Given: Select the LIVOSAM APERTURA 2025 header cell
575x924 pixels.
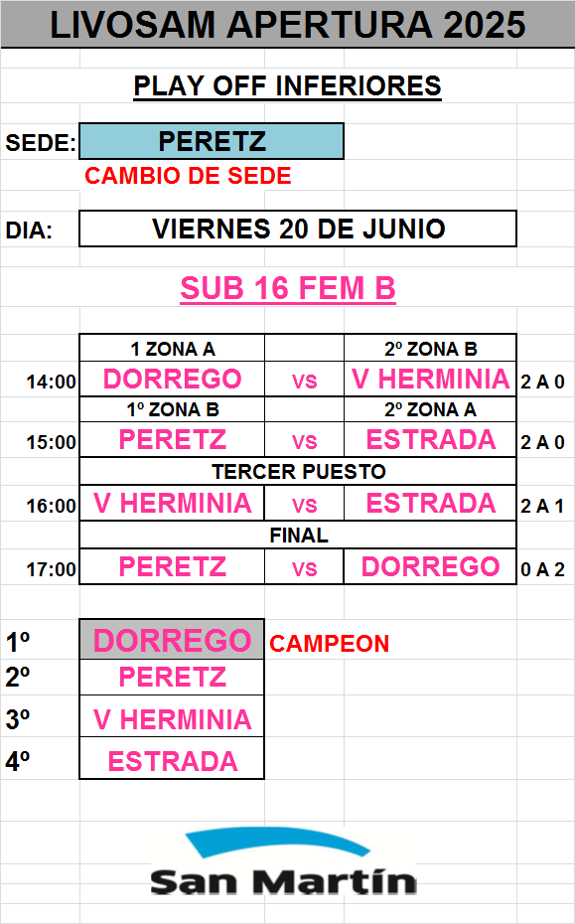Looking at the screenshot, I should point(288,25).
